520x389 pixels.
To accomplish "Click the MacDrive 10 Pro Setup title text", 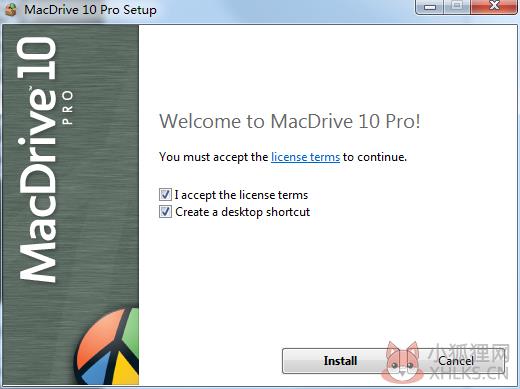I will coord(90,9).
